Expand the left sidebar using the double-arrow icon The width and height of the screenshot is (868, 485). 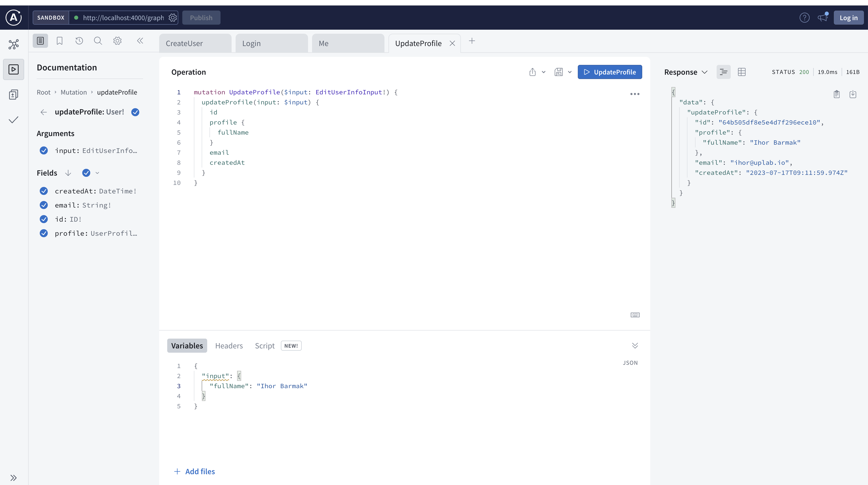point(14,478)
